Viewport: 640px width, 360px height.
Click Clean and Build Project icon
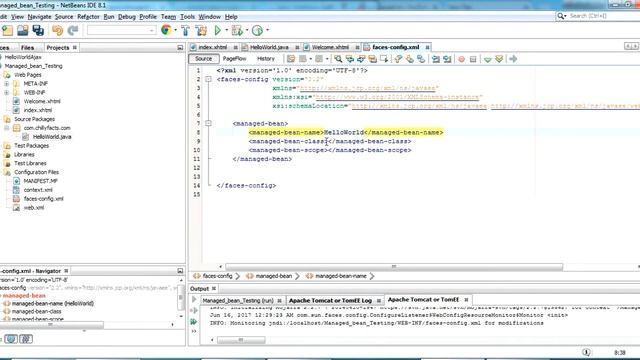tap(201, 30)
